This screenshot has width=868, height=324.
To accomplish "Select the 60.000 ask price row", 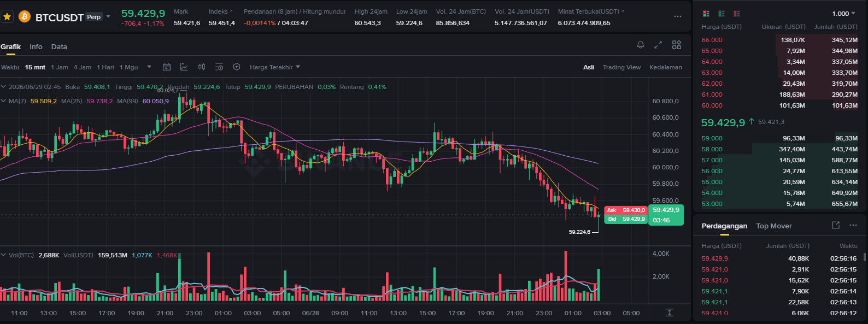I will click(x=779, y=105).
